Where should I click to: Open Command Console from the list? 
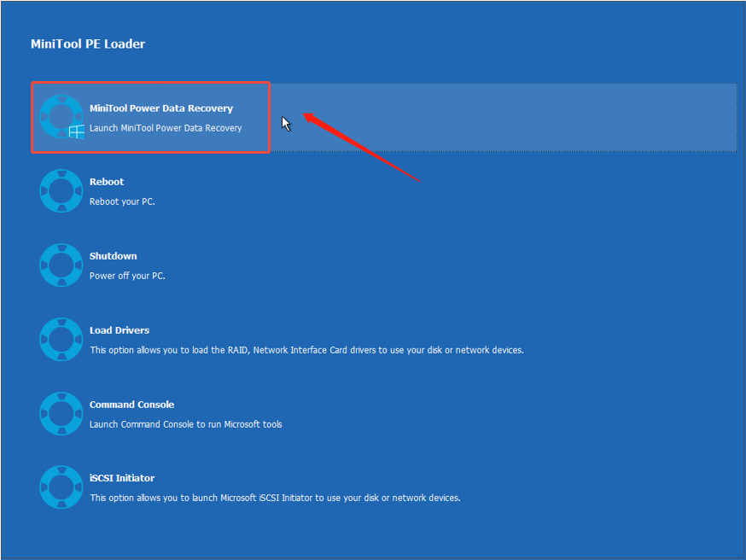171,413
